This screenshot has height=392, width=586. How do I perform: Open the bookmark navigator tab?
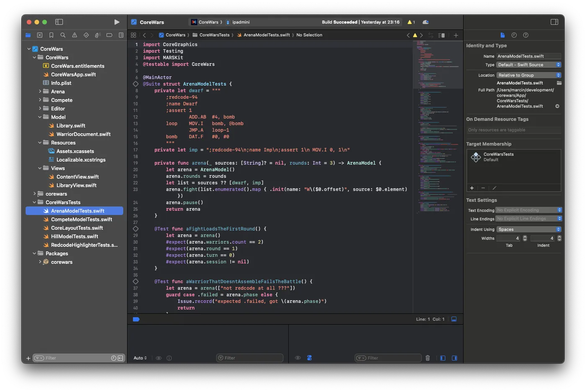tap(51, 35)
